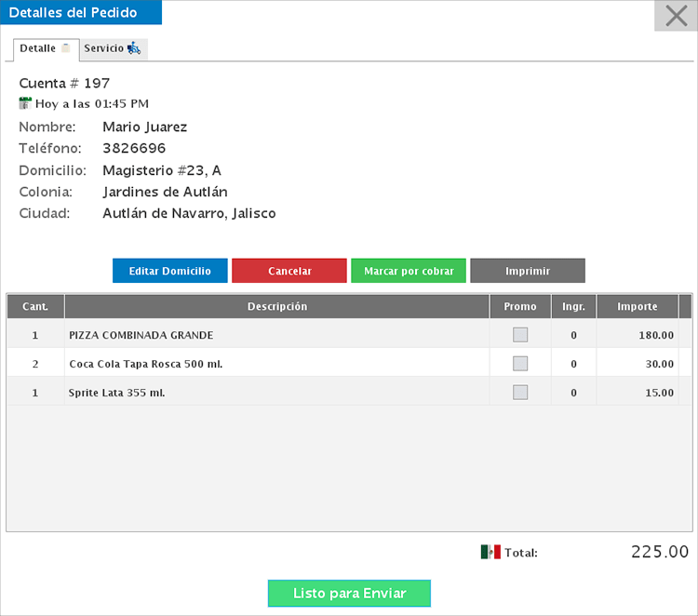The width and height of the screenshot is (698, 616).
Task: Click the Editar Domicilio button
Action: click(170, 271)
